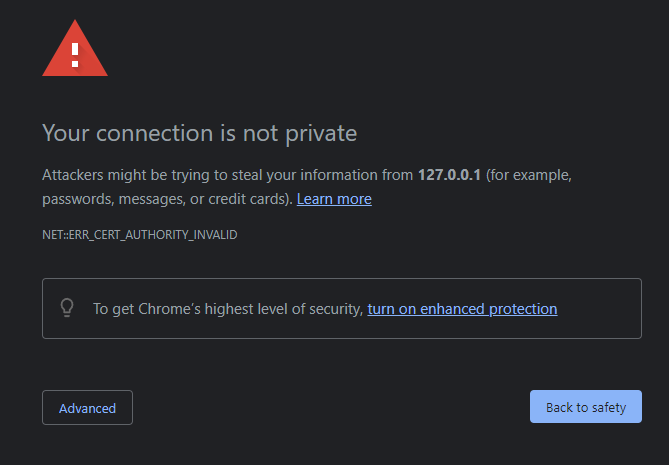The height and width of the screenshot is (465, 669).
Task: Click the Your connection is not private heading
Action: tap(199, 133)
